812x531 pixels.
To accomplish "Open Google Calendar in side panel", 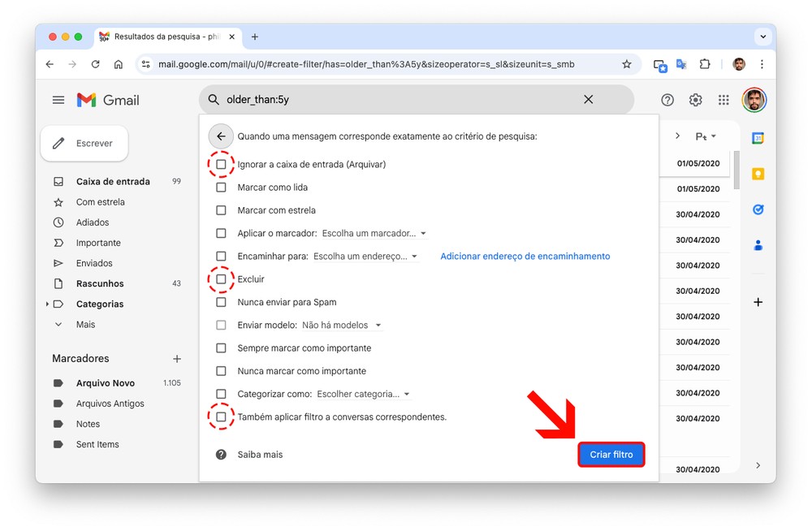I will pyautogui.click(x=758, y=138).
